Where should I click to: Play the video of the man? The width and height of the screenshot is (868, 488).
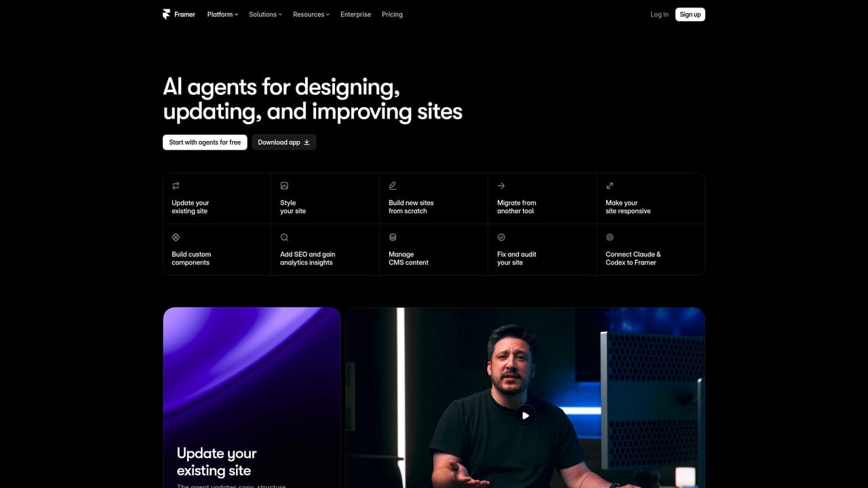coord(525,415)
